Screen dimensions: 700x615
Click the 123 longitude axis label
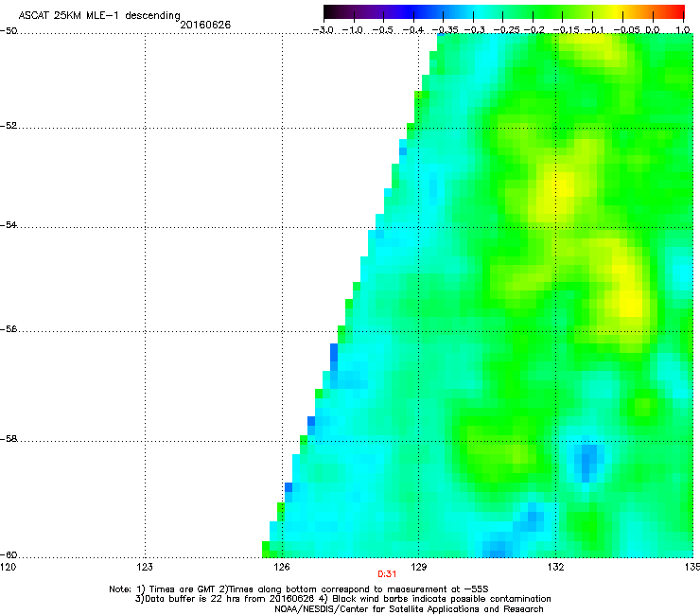(x=145, y=567)
